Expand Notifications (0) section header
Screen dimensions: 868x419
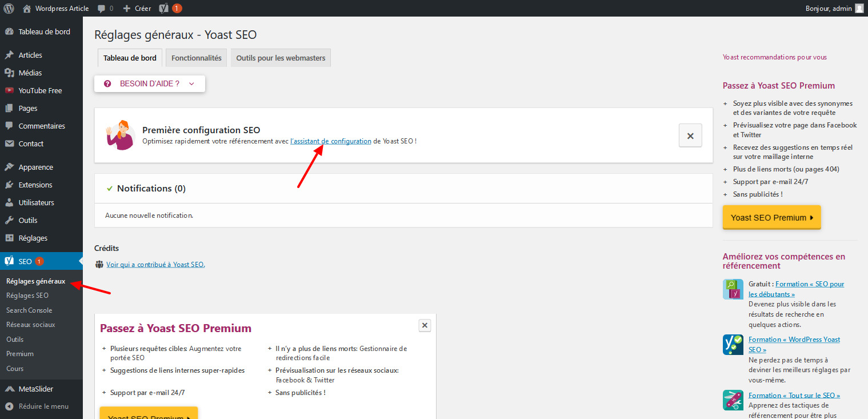click(x=403, y=189)
